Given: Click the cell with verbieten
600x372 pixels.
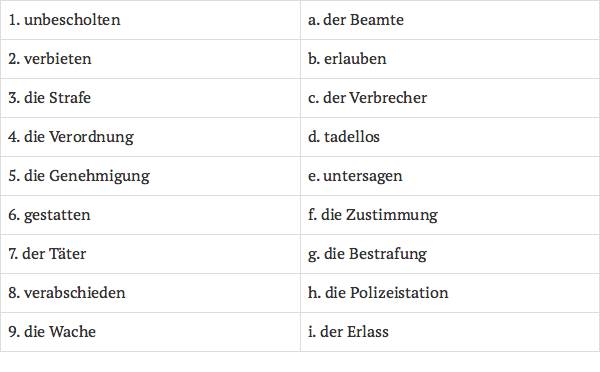Looking at the screenshot, I should pos(150,59).
